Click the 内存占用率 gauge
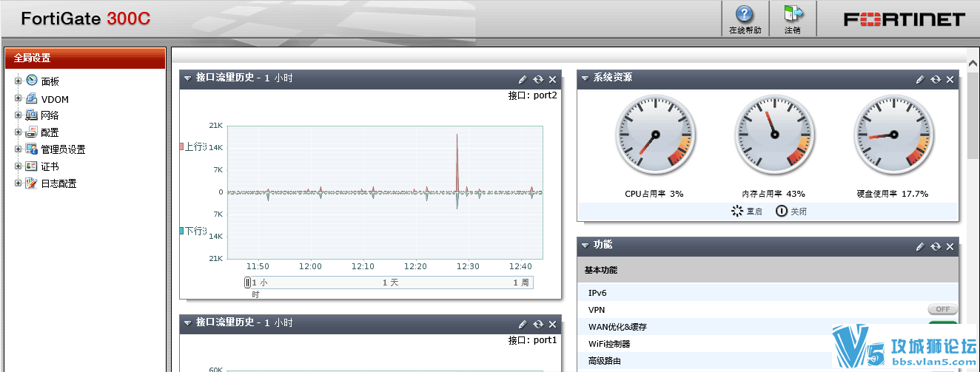Screen dimensions: 980x372 pos(773,135)
